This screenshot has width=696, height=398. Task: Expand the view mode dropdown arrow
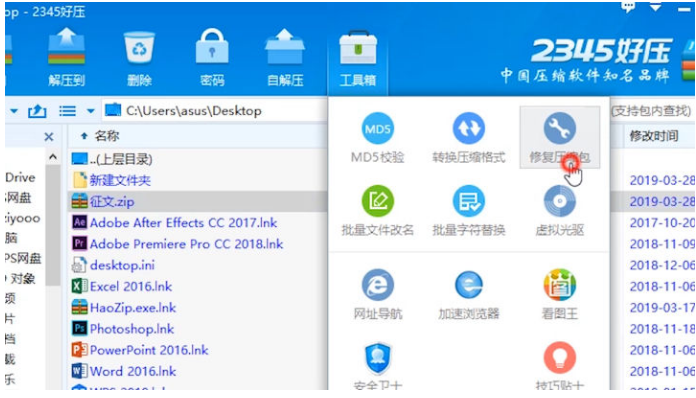coord(91,111)
